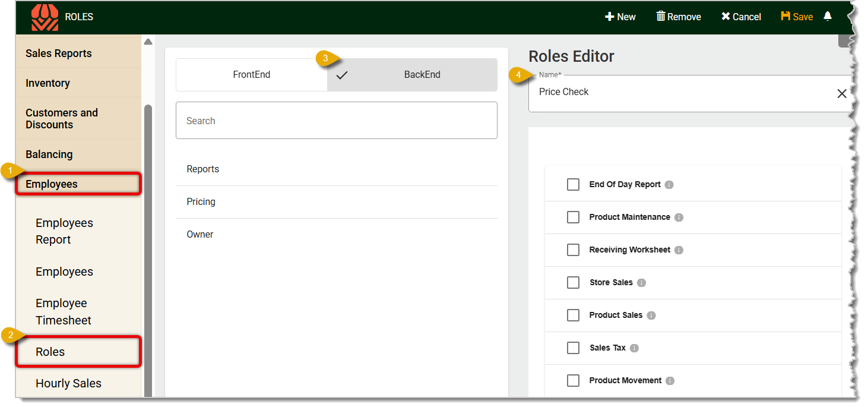Show info icon beside Product Movement
This screenshot has height=407, width=868.
coord(670,381)
